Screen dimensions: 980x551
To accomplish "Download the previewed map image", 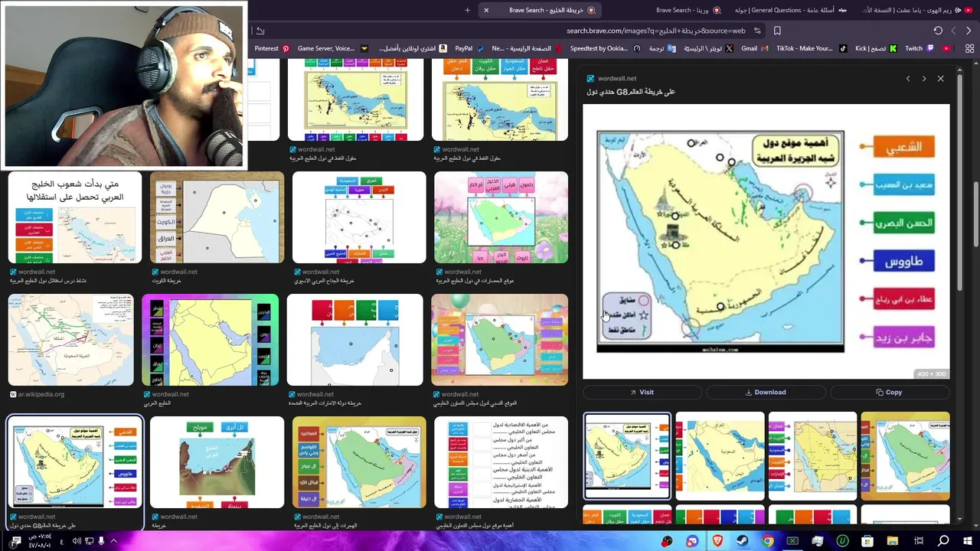I will (x=766, y=392).
